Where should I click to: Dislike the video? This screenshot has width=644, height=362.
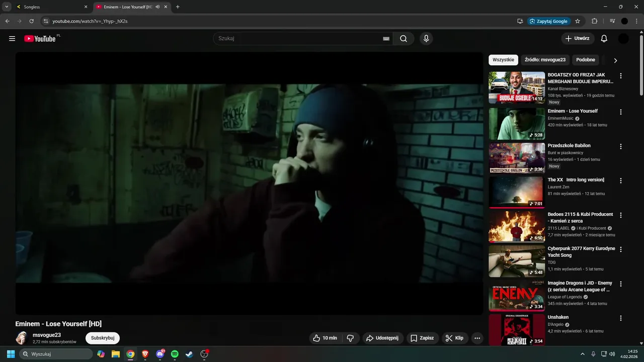pyautogui.click(x=351, y=338)
